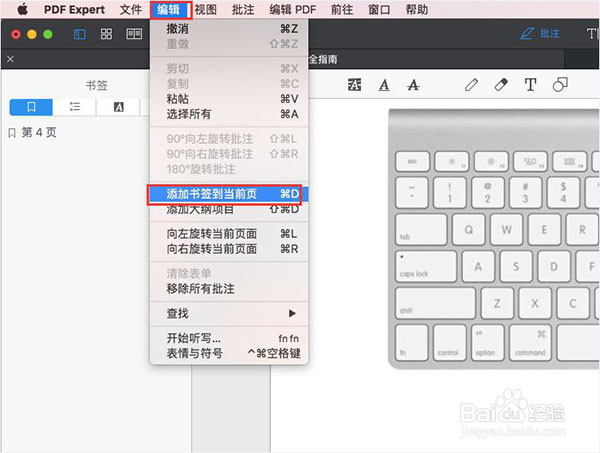Viewport: 600px width, 453px height.
Task: Click the 书签 sidebar heading
Action: (96, 85)
